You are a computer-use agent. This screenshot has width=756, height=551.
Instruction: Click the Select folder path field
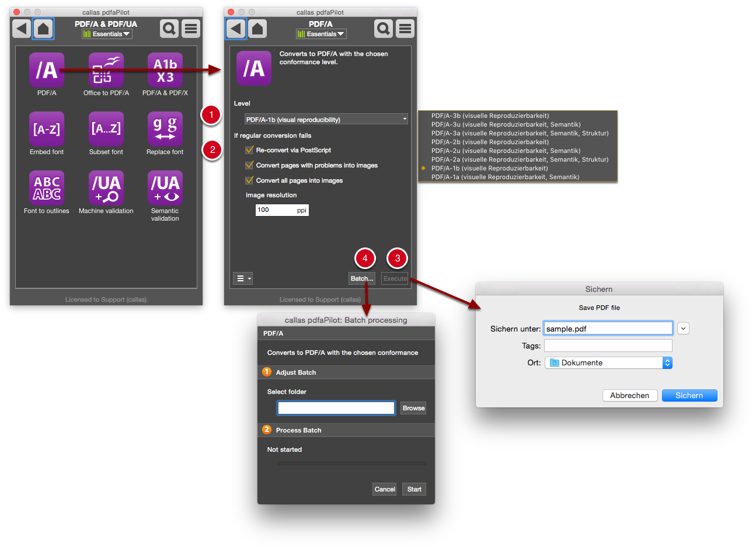(x=336, y=408)
